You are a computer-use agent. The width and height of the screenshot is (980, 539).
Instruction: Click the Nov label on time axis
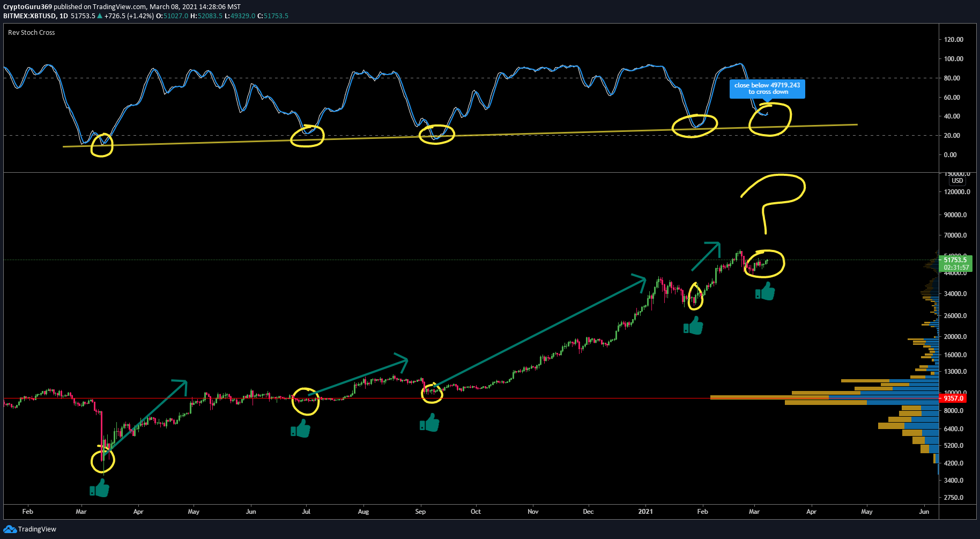point(533,512)
